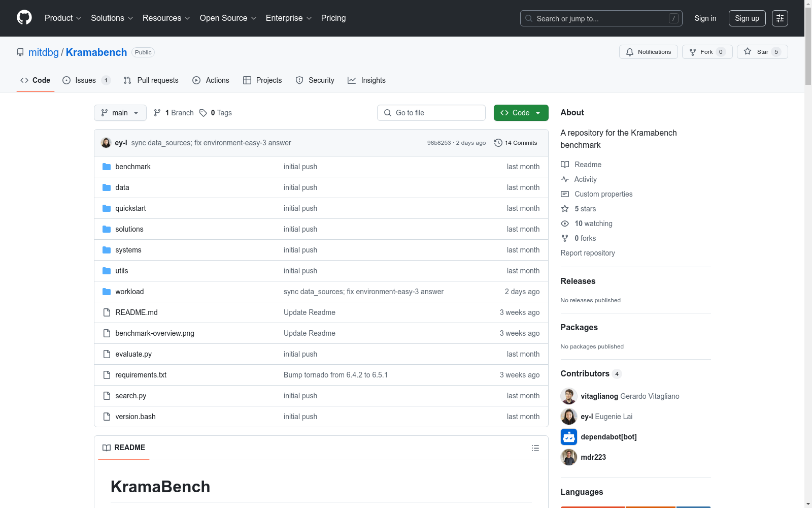Switch to the Pull requests tab

click(x=151, y=80)
